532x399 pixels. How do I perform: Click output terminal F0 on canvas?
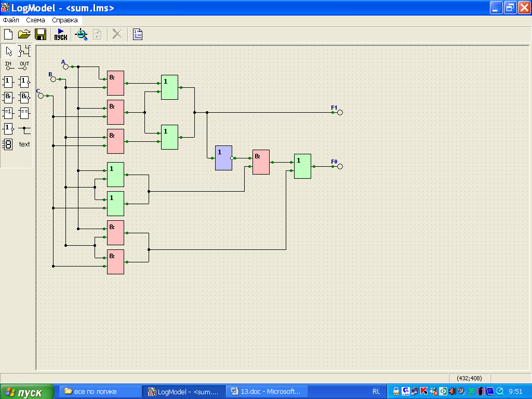[x=340, y=166]
